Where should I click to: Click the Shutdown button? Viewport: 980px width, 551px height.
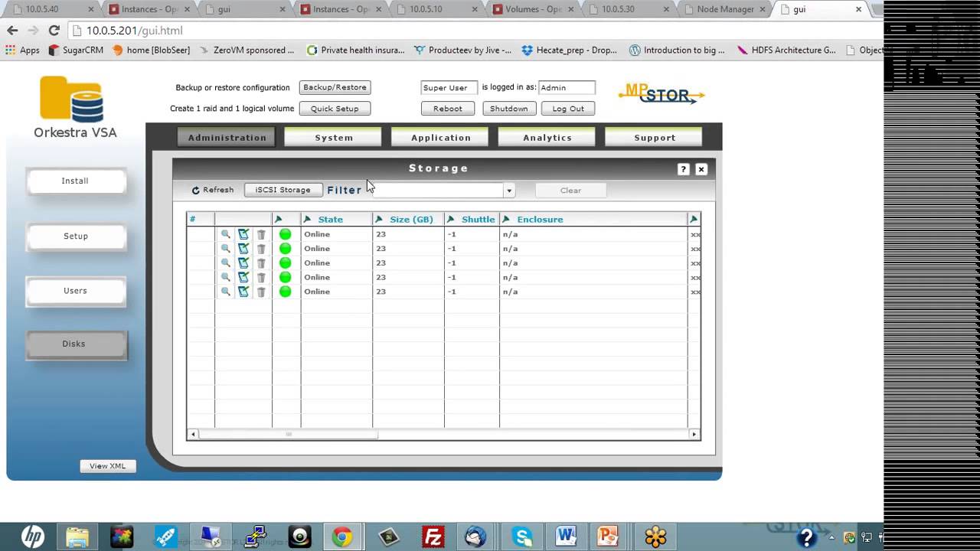click(509, 109)
